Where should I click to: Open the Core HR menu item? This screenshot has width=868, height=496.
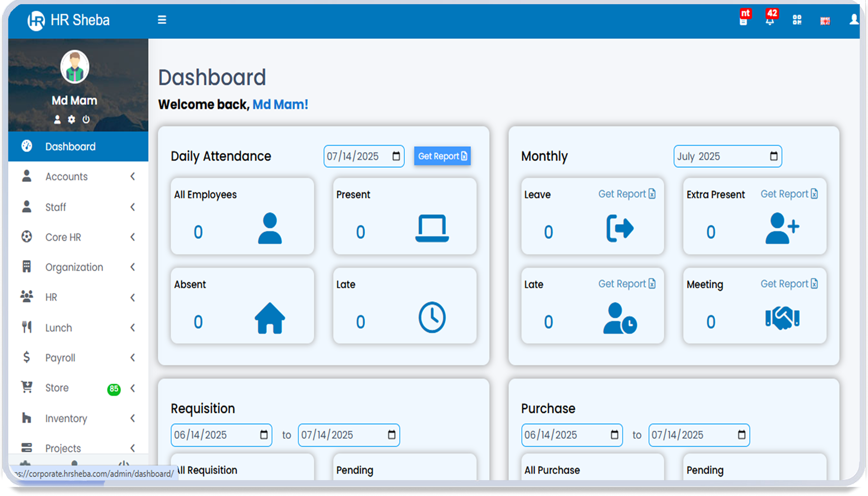click(x=63, y=237)
